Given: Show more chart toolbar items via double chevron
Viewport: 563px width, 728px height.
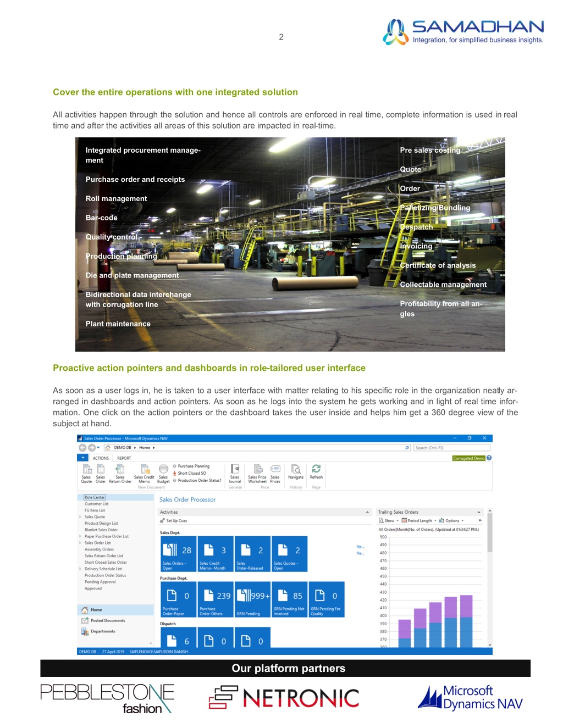Looking at the screenshot, I should tap(480, 521).
